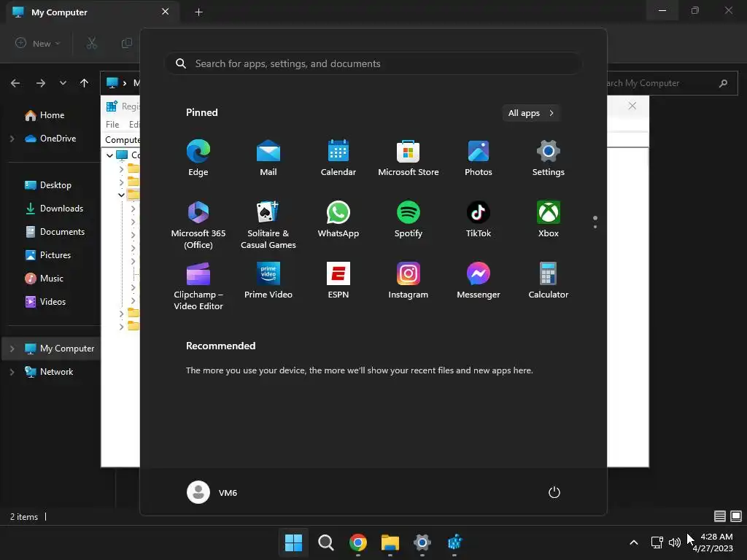This screenshot has height=560, width=747.
Task: Switch Explorer to large icons view
Action: tap(736, 516)
